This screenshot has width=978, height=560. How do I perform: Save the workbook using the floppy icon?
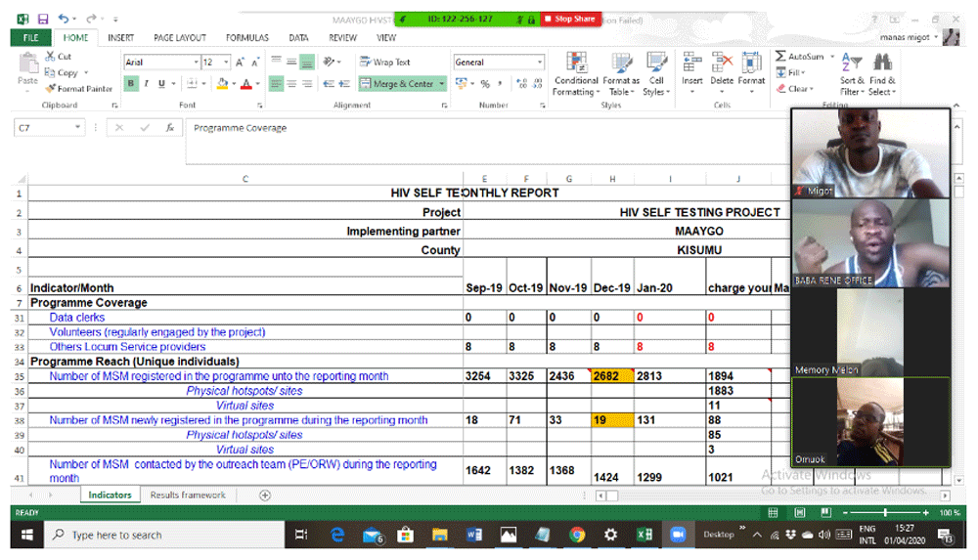[43, 19]
